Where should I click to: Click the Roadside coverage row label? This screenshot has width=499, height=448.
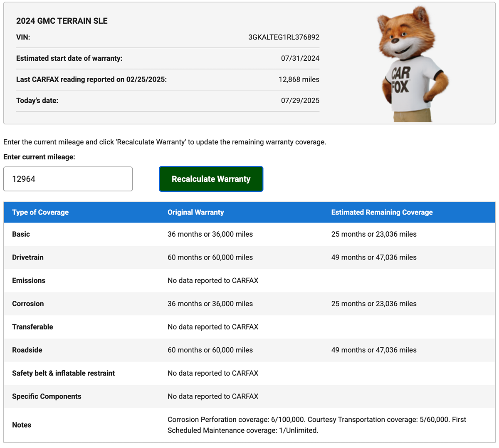coord(27,350)
